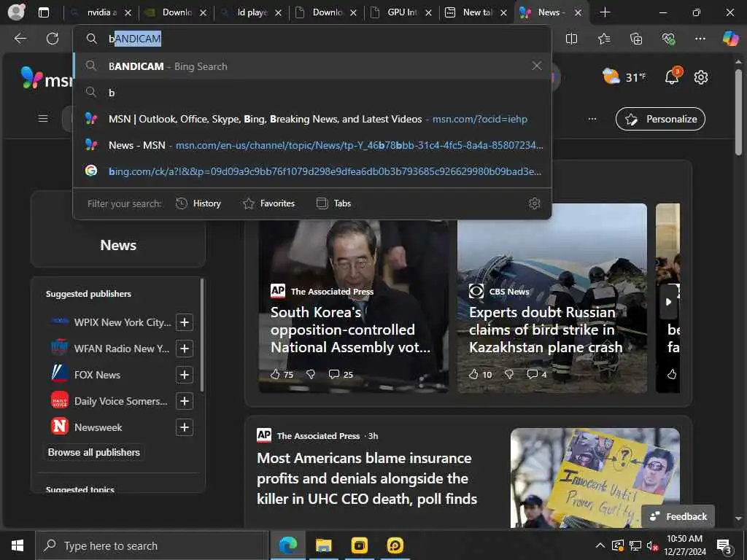
Task: Open the Edge profile avatar
Action: [x=16, y=12]
